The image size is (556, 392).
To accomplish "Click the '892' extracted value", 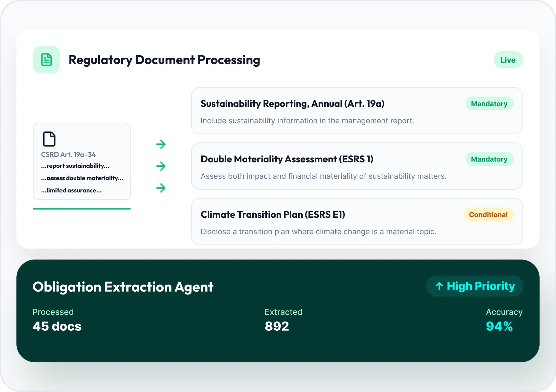I will 277,326.
